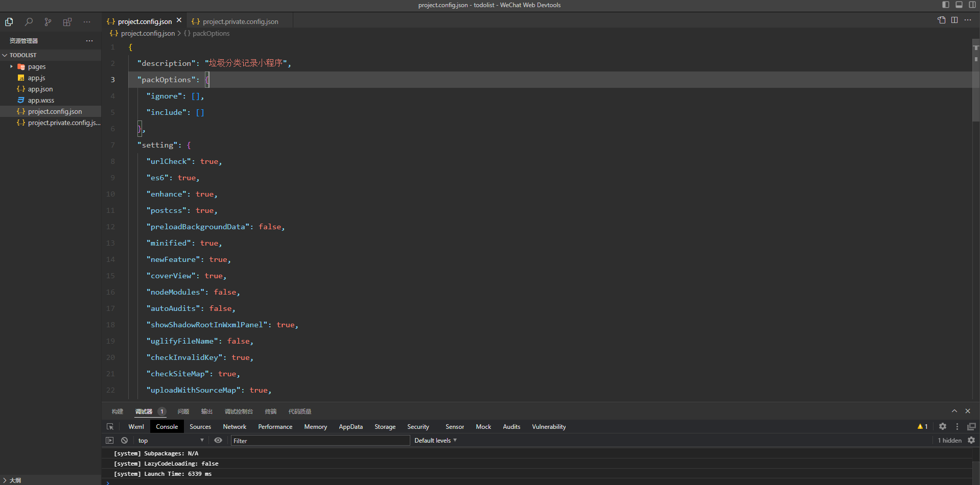Viewport: 980px width, 485px height.
Task: Clear the console with the clear icon
Action: pyautogui.click(x=124, y=440)
